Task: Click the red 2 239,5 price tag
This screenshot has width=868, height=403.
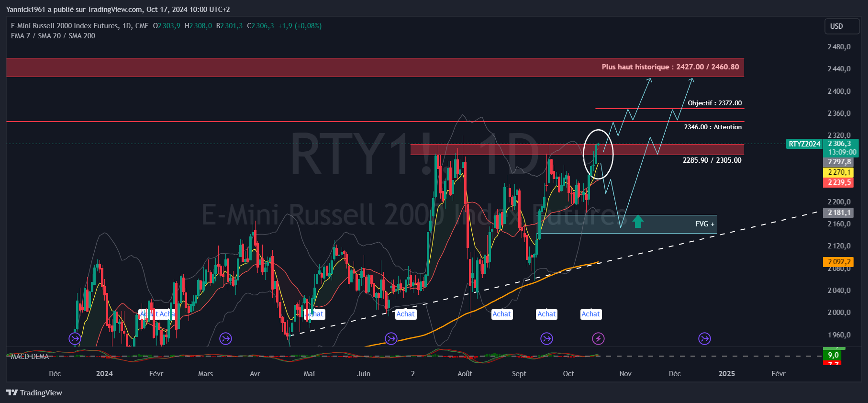Action: [x=839, y=182]
